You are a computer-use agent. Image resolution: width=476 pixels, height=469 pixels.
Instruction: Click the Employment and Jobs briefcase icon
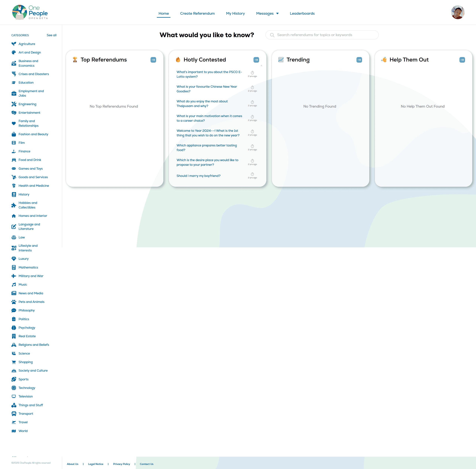point(14,93)
